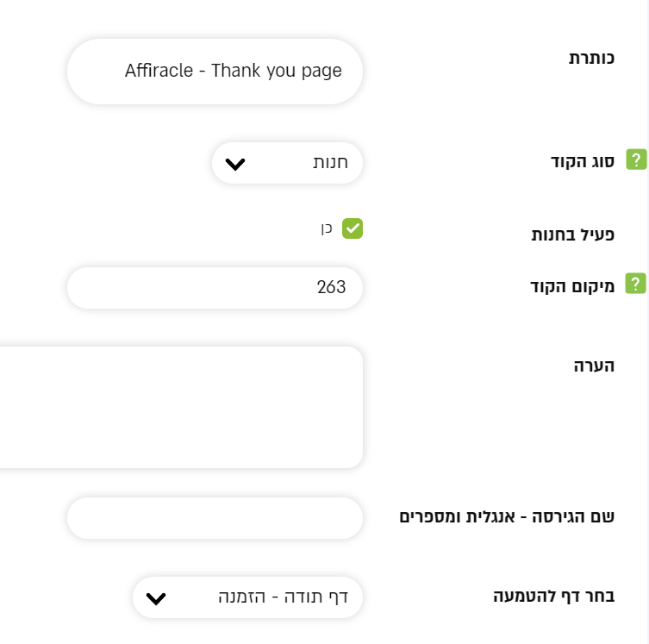Click the help icon beside סוג הקוד
The height and width of the screenshot is (644, 649).
click(636, 159)
